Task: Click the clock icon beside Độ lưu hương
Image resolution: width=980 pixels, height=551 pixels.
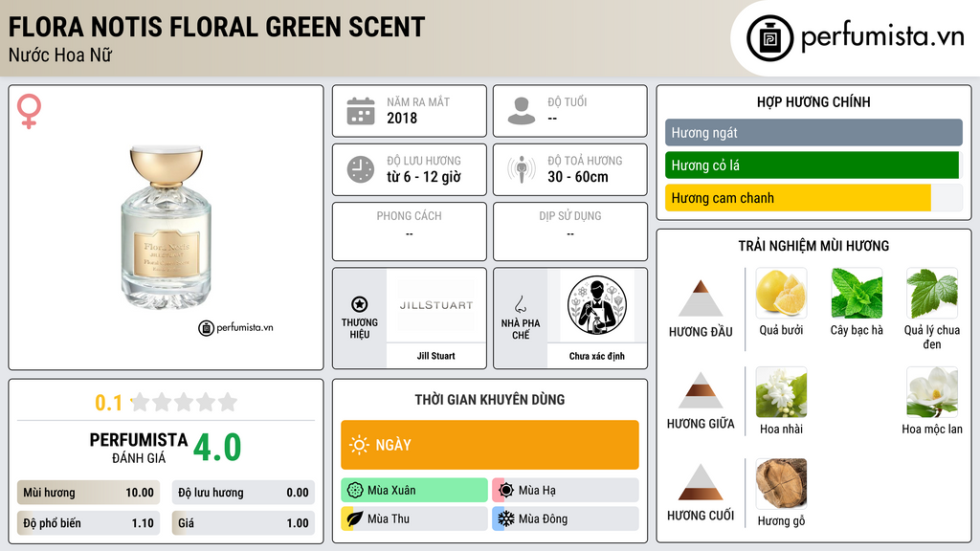Action: 361,169
